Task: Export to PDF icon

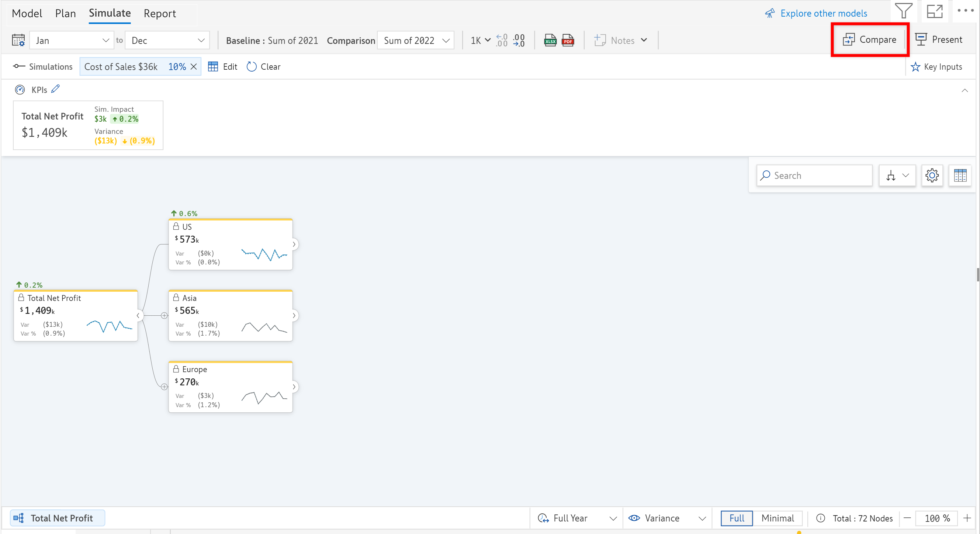Action: coord(568,40)
